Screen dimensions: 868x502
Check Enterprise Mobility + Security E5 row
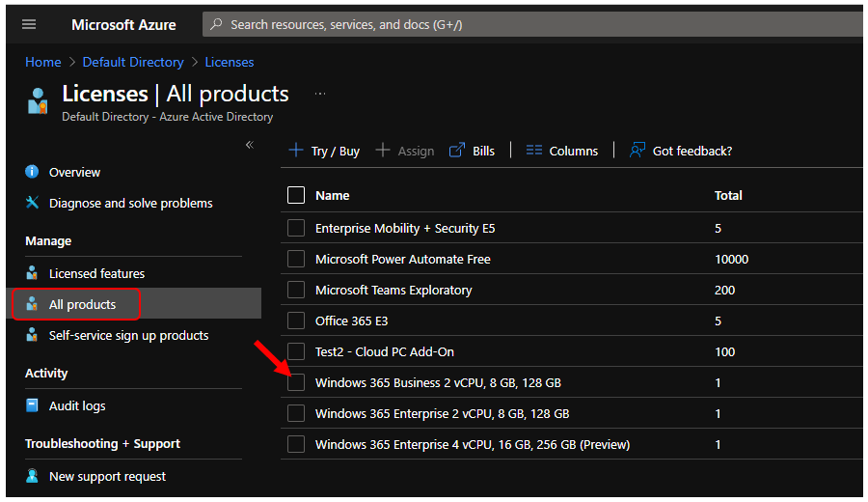tap(296, 228)
